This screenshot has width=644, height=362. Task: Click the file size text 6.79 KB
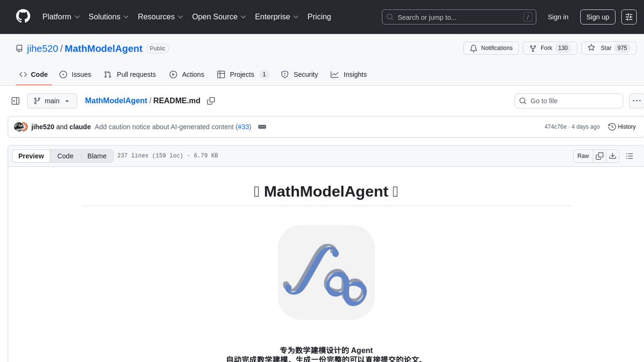coord(206,156)
